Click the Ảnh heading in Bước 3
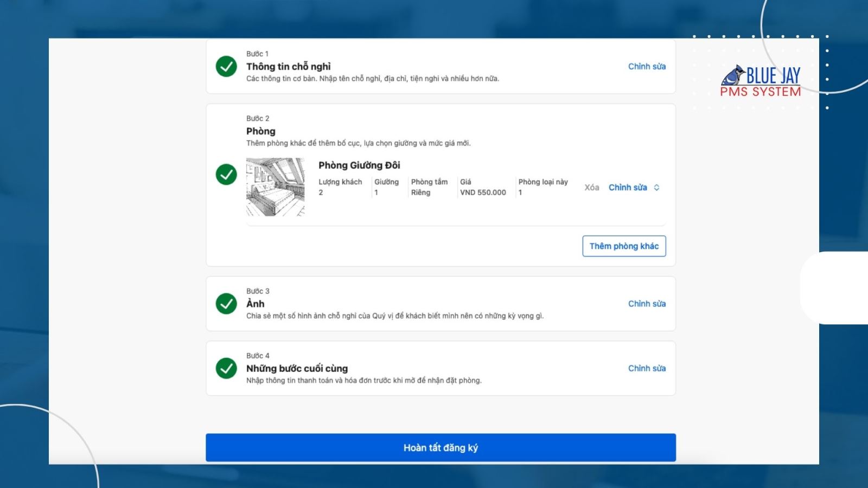Viewport: 868px width, 488px height. pos(256,304)
